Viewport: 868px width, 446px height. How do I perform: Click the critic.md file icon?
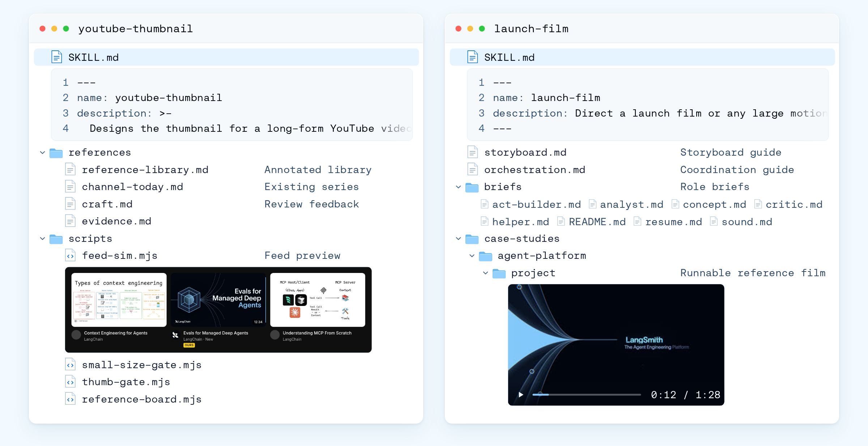[x=758, y=205]
